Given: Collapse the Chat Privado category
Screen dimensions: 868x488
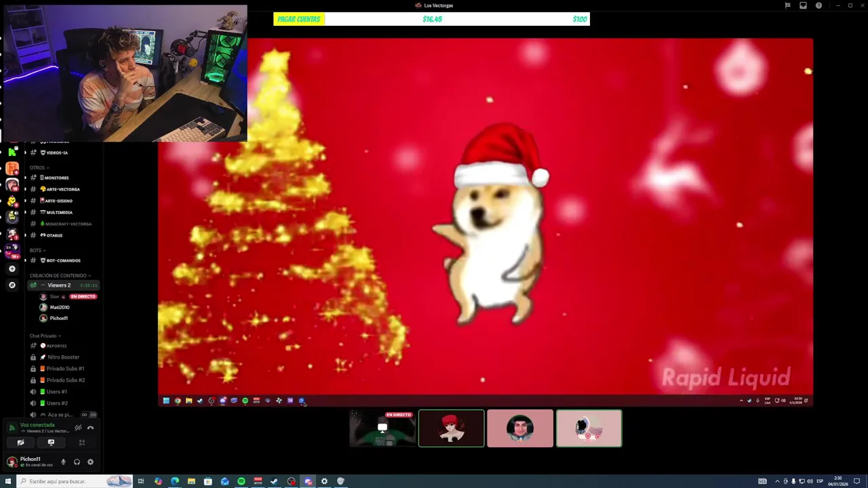Looking at the screenshot, I should (45, 336).
